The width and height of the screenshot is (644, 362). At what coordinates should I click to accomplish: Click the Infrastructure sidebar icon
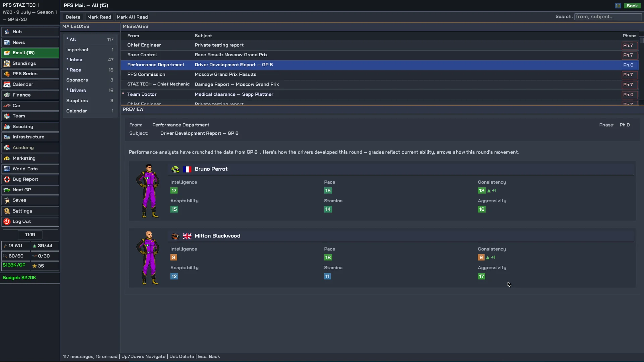click(x=7, y=137)
